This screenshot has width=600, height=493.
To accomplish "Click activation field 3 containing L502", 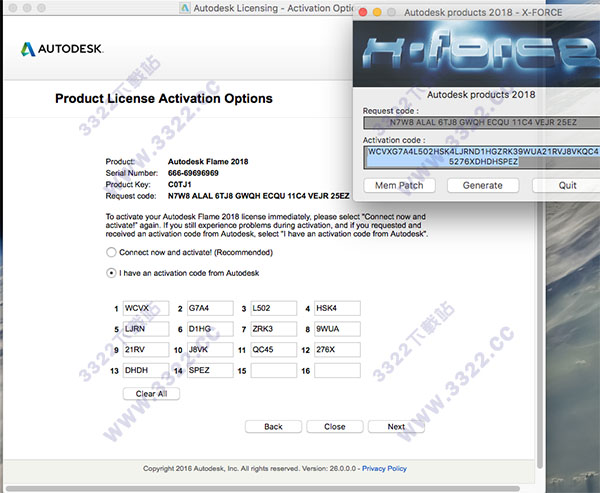I will (x=274, y=308).
